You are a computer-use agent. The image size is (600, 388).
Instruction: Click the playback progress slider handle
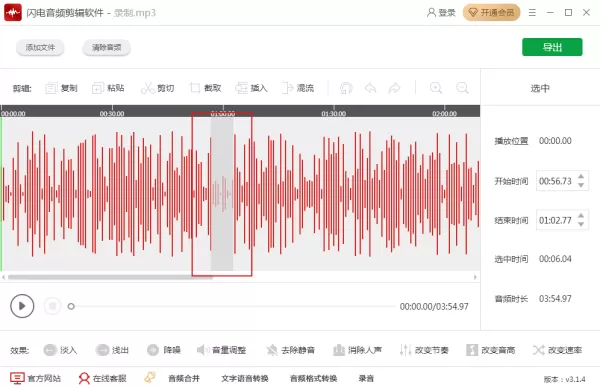click(x=71, y=306)
